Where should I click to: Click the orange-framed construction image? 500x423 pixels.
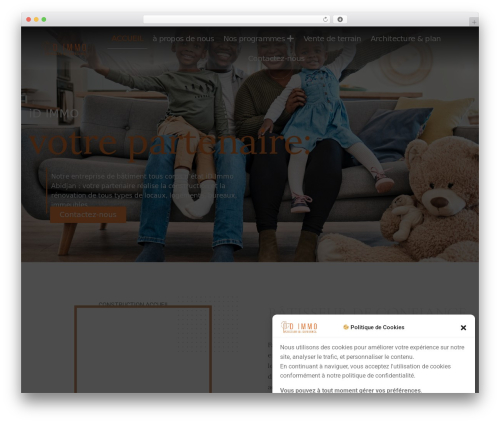(x=143, y=349)
